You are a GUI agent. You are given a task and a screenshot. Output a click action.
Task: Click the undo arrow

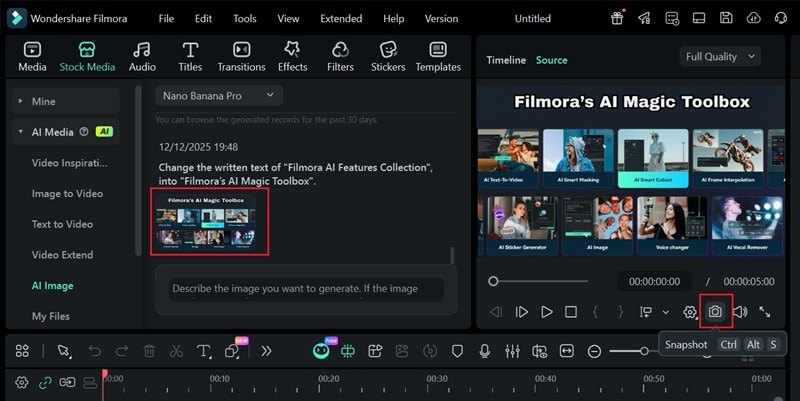click(x=94, y=351)
